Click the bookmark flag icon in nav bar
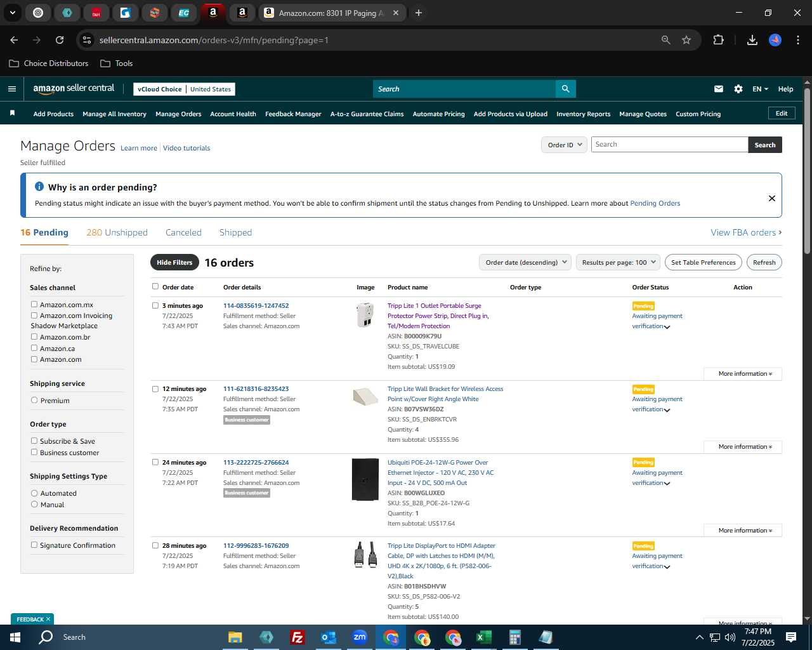Screen dimensions: 812x650 point(12,114)
